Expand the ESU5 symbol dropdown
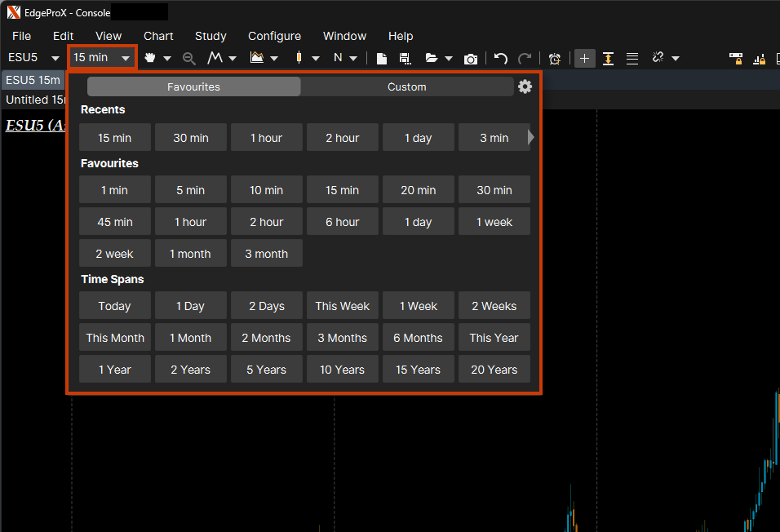 (55, 58)
